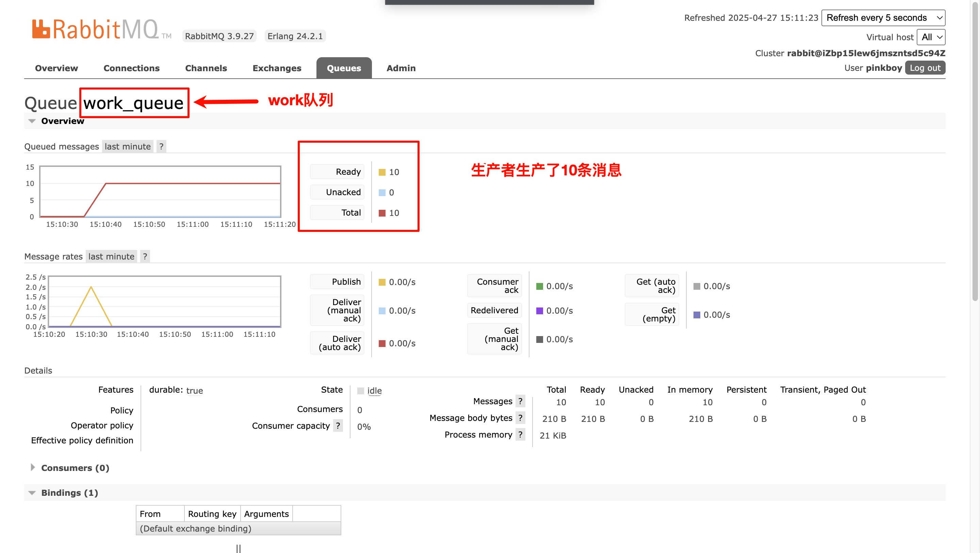Image resolution: width=980 pixels, height=553 pixels.
Task: Click help icon next to Queued messages
Action: pos(161,146)
